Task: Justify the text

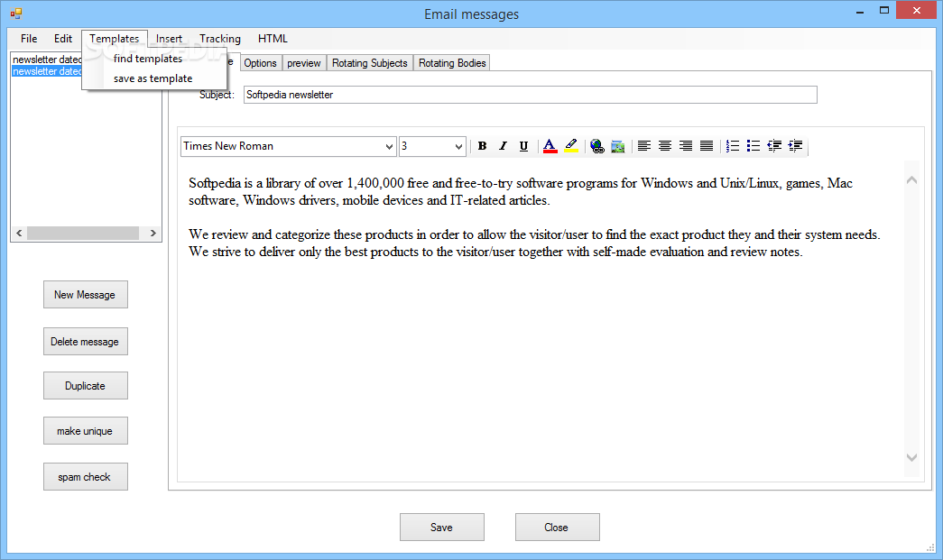Action: [x=707, y=146]
